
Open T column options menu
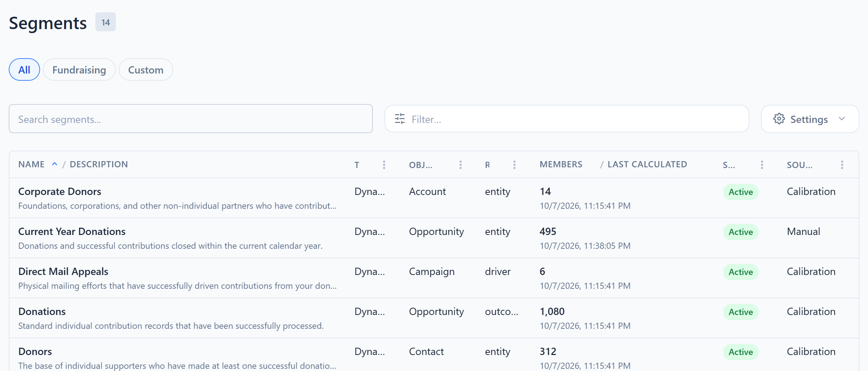[x=384, y=165]
